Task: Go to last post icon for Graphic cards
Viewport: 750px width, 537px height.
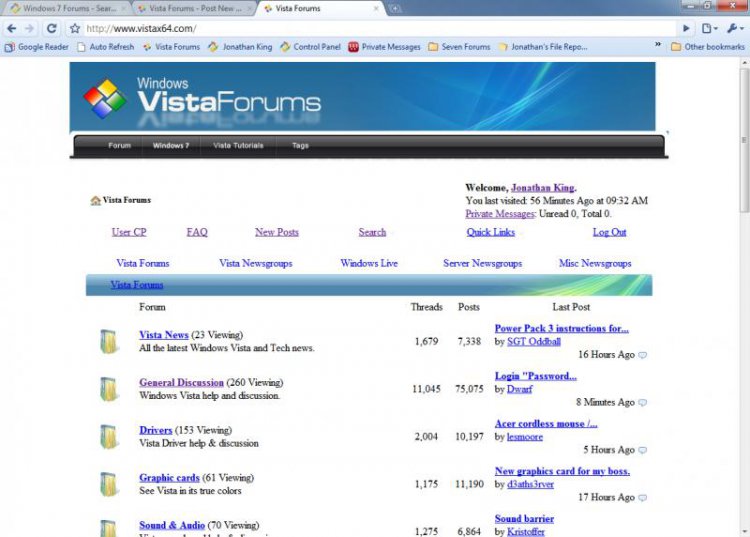Action: pos(643,498)
